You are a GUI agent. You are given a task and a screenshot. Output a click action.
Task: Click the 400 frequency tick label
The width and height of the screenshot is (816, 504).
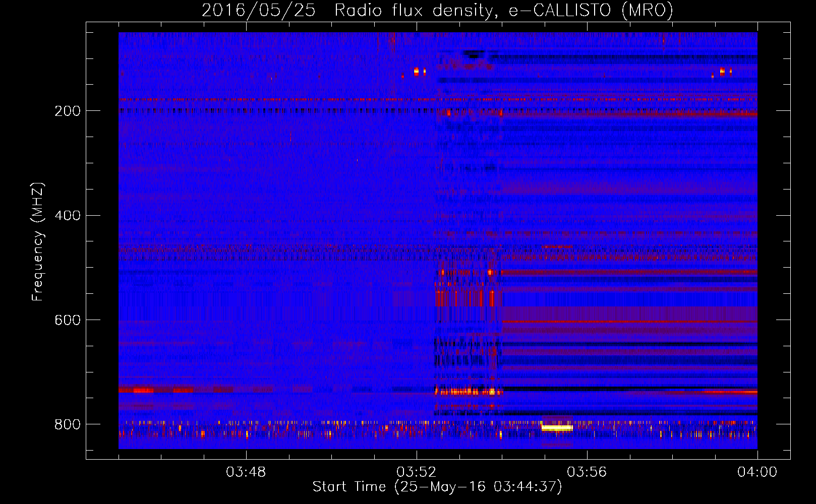click(68, 216)
